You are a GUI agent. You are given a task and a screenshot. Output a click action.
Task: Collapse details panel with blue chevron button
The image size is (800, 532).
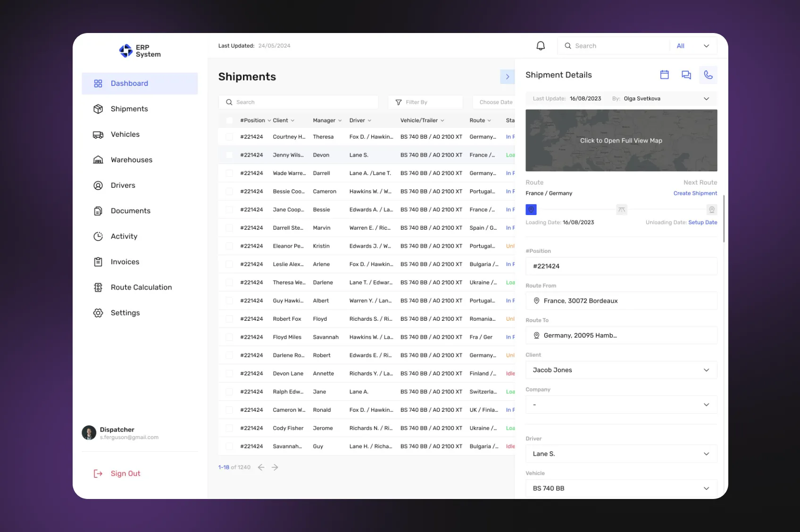(x=507, y=77)
